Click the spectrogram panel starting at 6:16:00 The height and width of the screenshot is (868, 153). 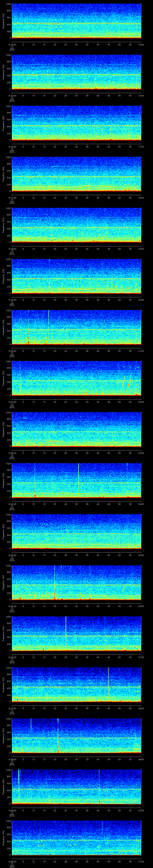[76, 123]
